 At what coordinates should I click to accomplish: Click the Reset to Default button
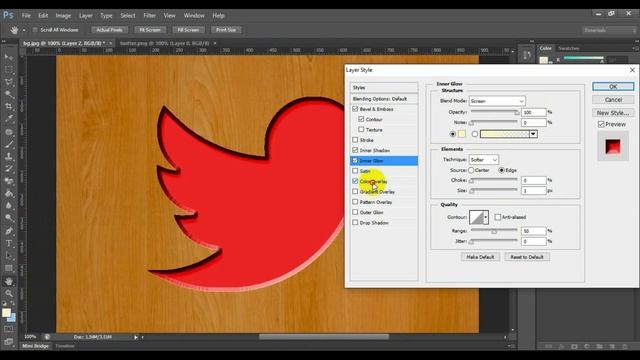tap(527, 257)
